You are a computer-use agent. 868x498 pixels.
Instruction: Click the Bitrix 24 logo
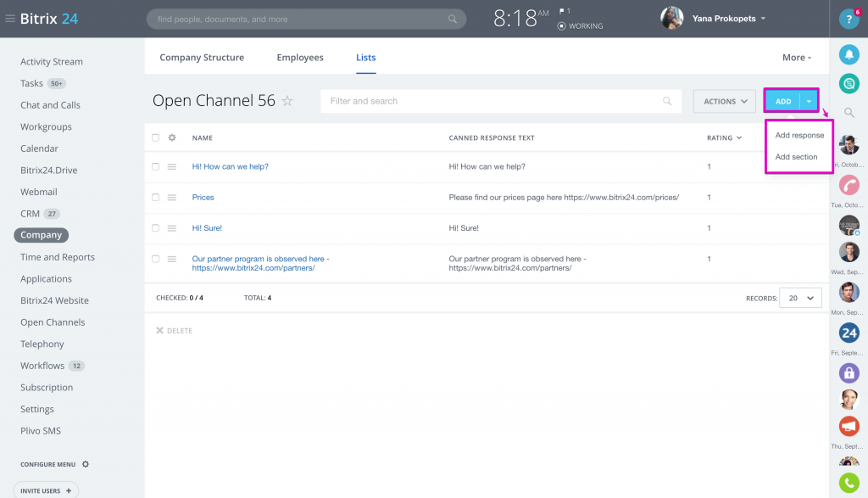click(48, 19)
